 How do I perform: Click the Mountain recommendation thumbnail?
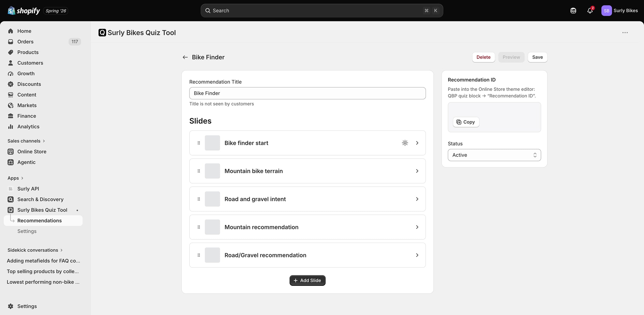coord(212,227)
